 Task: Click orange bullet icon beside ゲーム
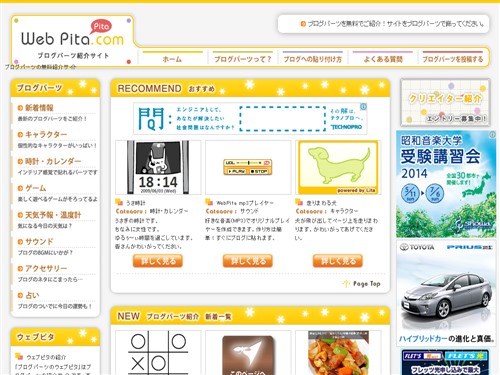coord(20,188)
